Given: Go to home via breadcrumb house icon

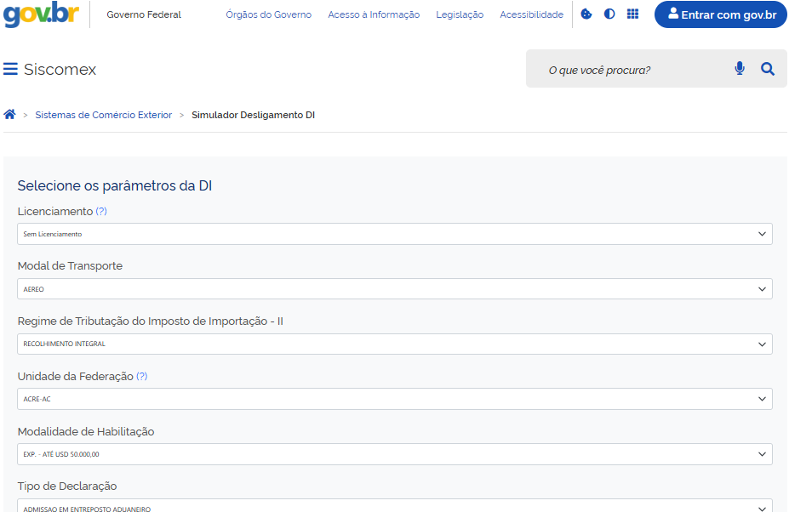Looking at the screenshot, I should 10,115.
